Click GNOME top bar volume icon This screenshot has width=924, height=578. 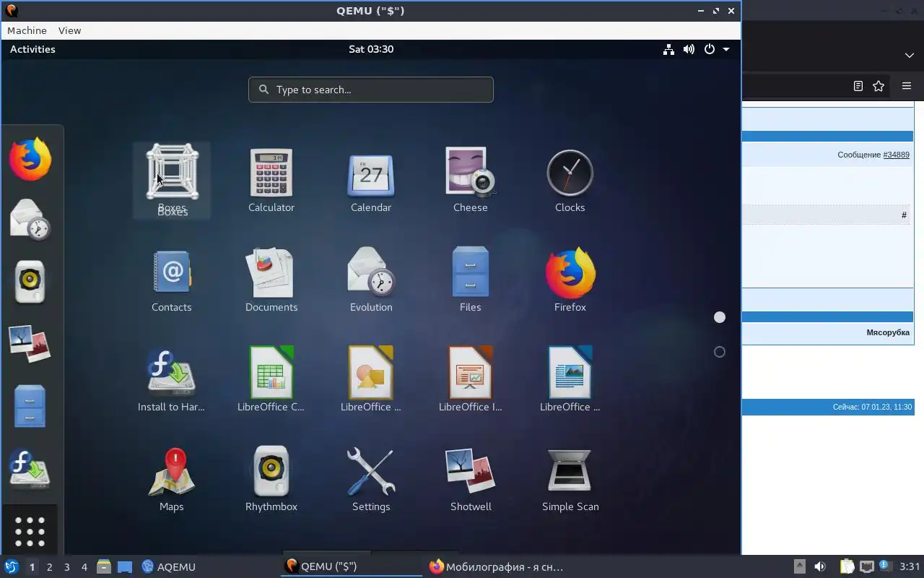(689, 49)
